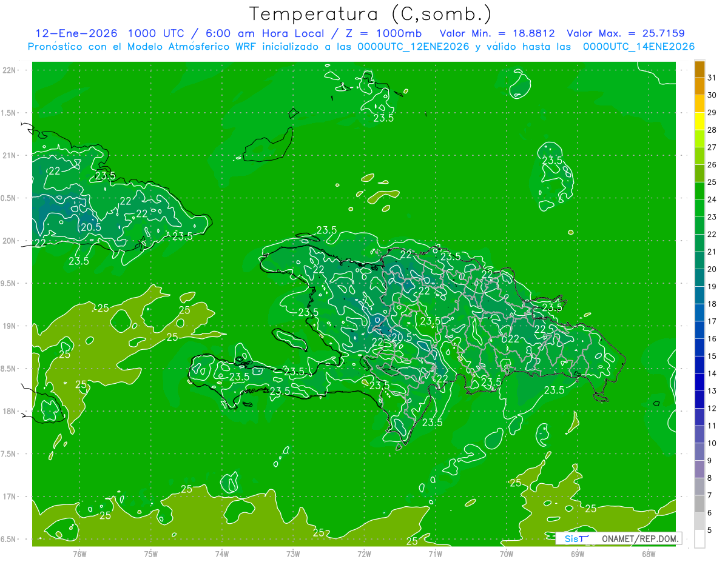Click the '24' color-scale label
The height and width of the screenshot is (562, 728).
pyautogui.click(x=712, y=199)
